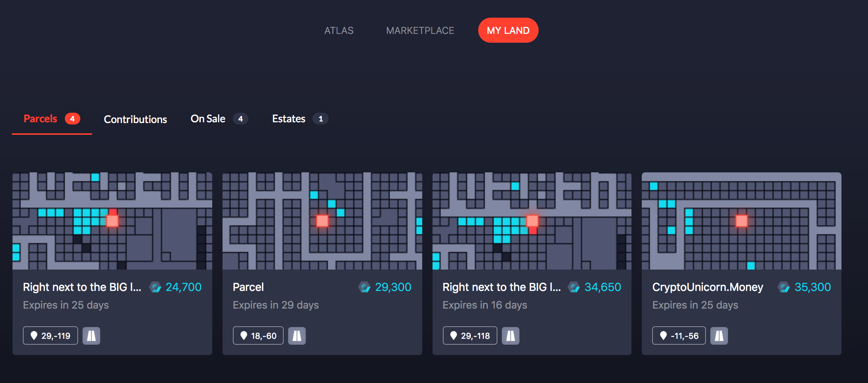Click the CryptoUnicorn.Money parcel title
This screenshot has height=383, width=868.
[x=708, y=287]
